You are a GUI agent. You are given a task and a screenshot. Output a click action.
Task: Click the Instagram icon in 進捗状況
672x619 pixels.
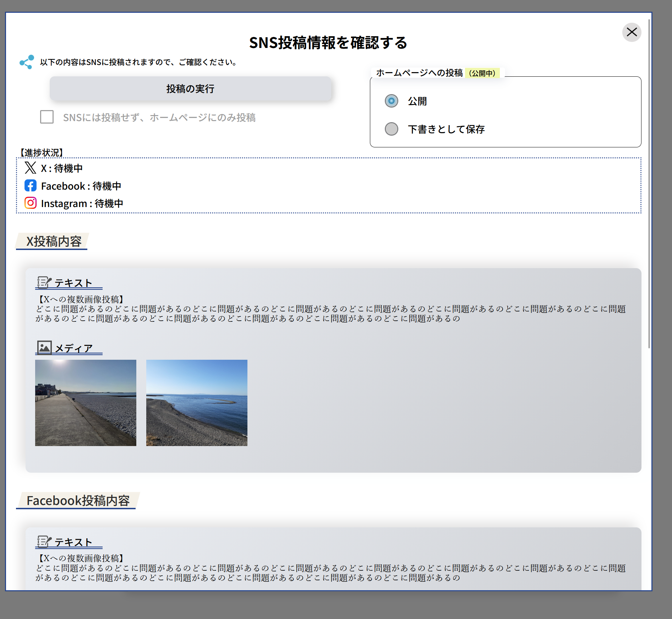click(31, 203)
